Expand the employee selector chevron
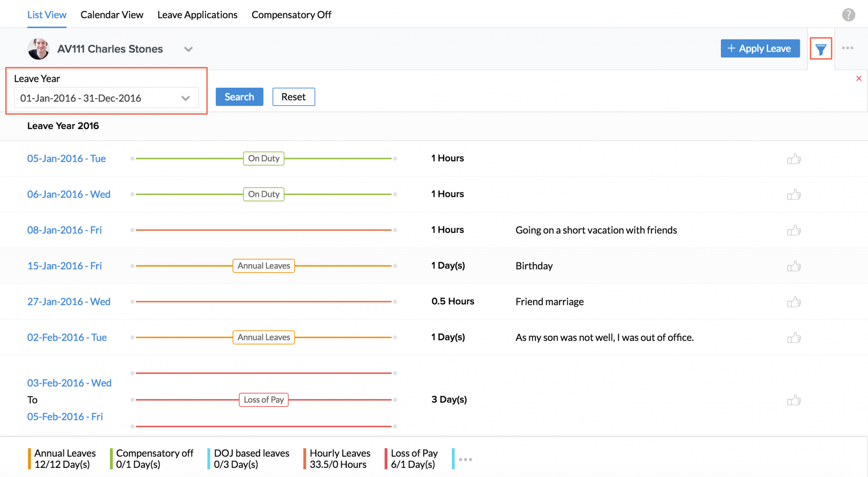 pos(188,49)
